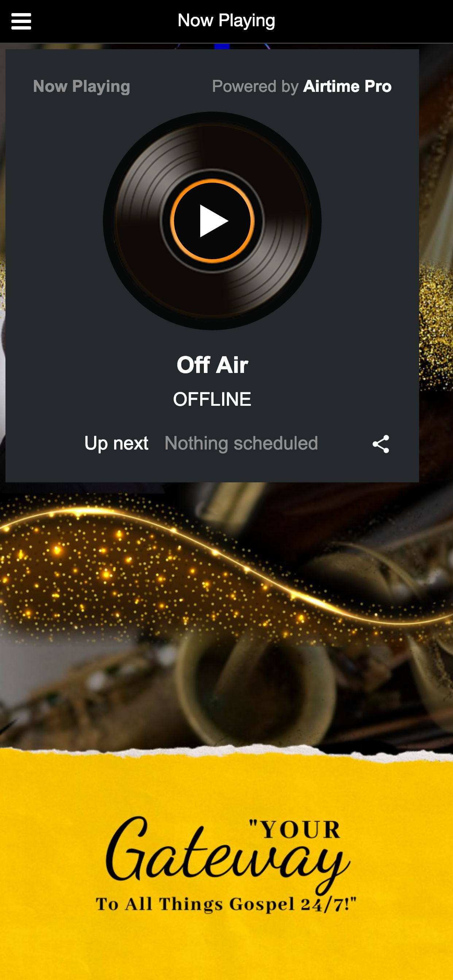Click the OFFLINE status text

coord(212,400)
